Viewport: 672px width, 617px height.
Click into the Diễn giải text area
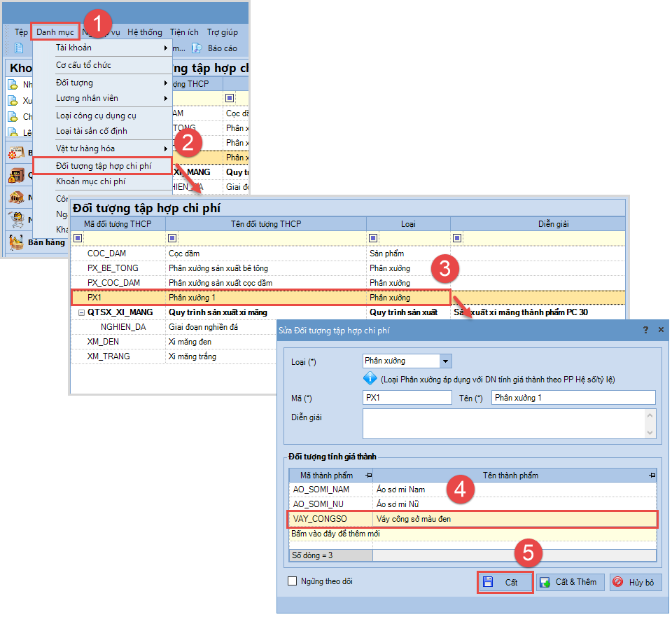(x=503, y=424)
